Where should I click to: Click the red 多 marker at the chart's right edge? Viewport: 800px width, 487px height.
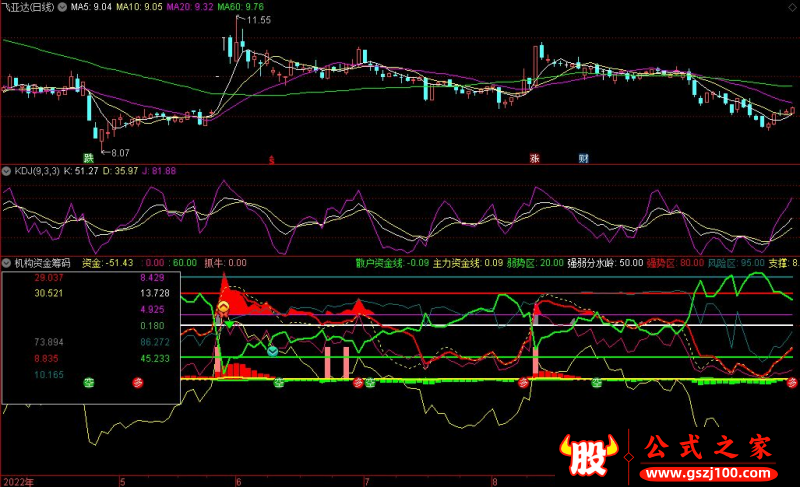tap(792, 382)
